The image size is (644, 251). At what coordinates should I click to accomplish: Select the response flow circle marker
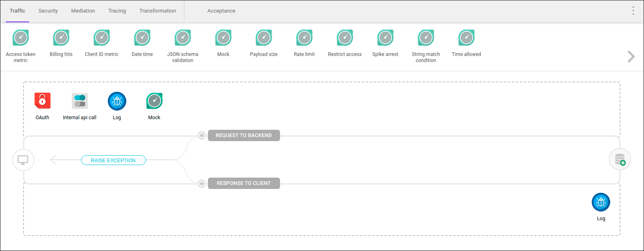[x=202, y=184]
